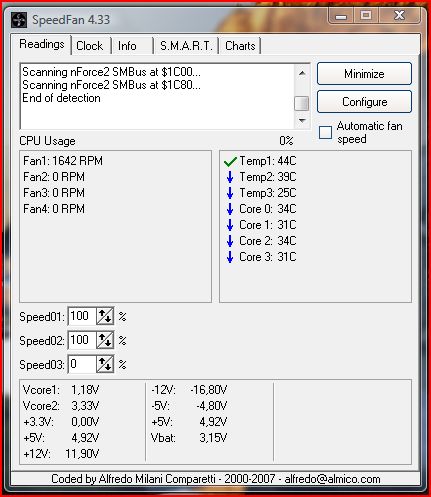431x497 pixels.
Task: Select the Fan3: 0 RPM reading
Action: point(54,193)
